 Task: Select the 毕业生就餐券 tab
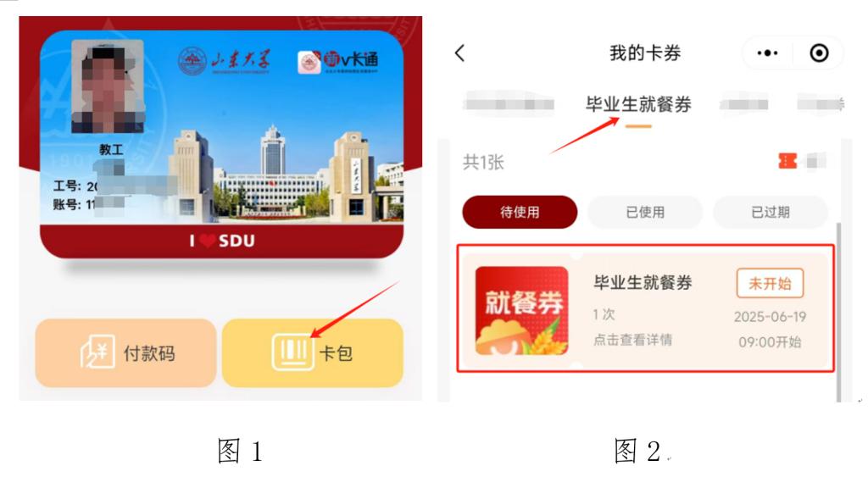(x=638, y=104)
